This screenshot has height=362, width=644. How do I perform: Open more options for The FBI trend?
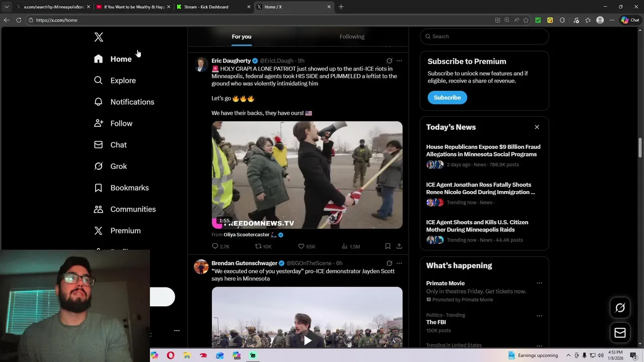click(x=539, y=316)
